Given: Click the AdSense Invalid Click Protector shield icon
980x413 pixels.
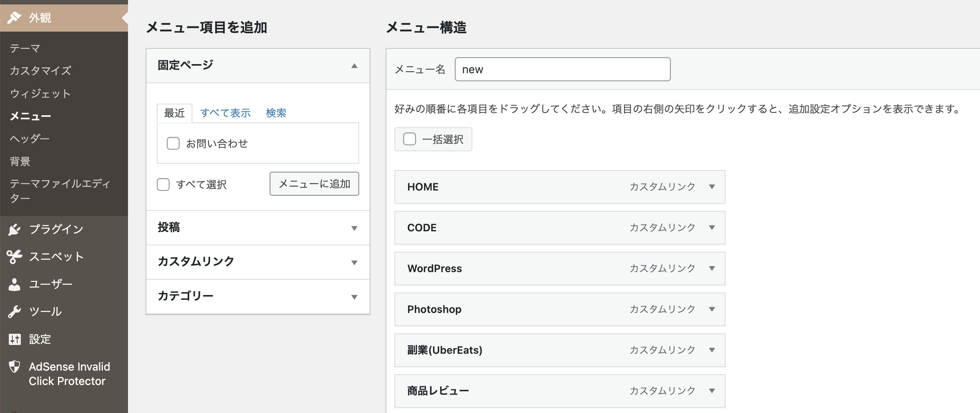Looking at the screenshot, I should pyautogui.click(x=14, y=367).
